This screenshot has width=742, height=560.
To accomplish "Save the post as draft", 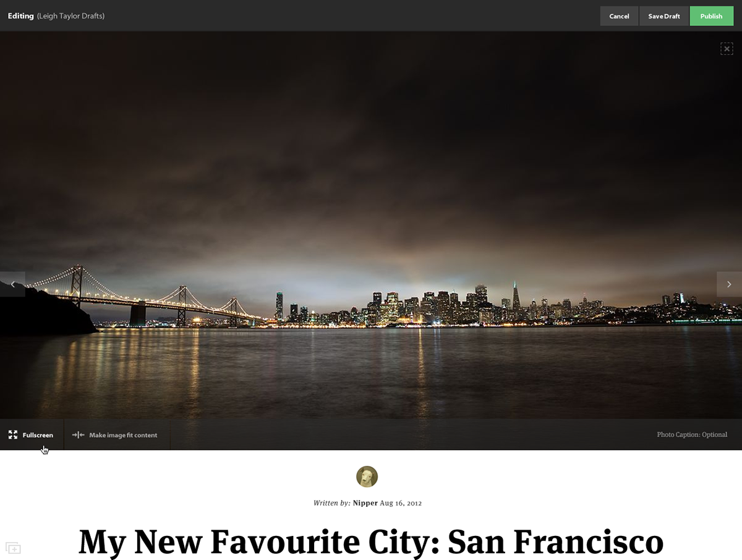I will 664,16.
